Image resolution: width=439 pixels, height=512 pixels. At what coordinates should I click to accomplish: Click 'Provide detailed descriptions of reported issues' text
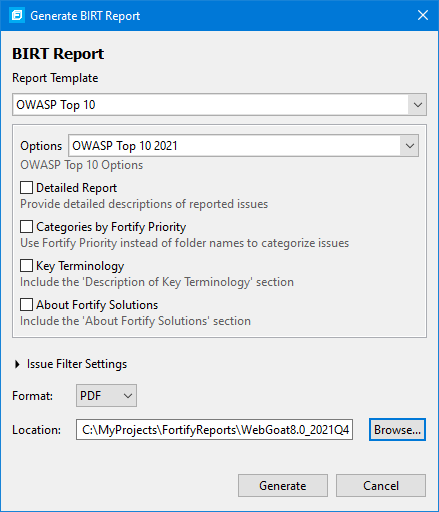point(144,204)
